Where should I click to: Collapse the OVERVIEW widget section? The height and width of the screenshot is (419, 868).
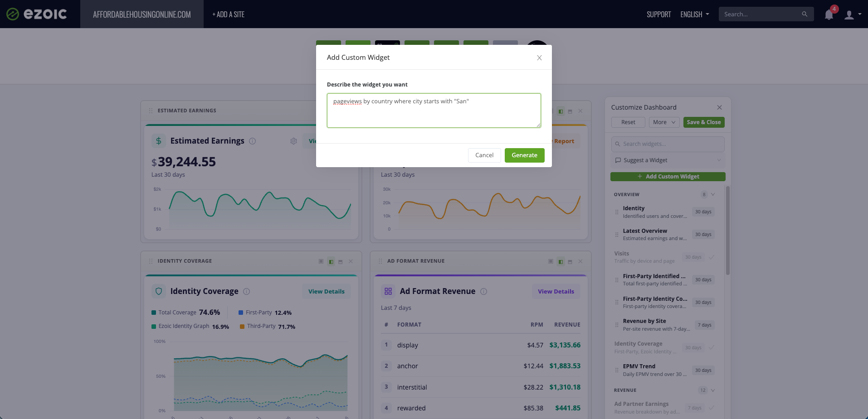pyautogui.click(x=713, y=195)
